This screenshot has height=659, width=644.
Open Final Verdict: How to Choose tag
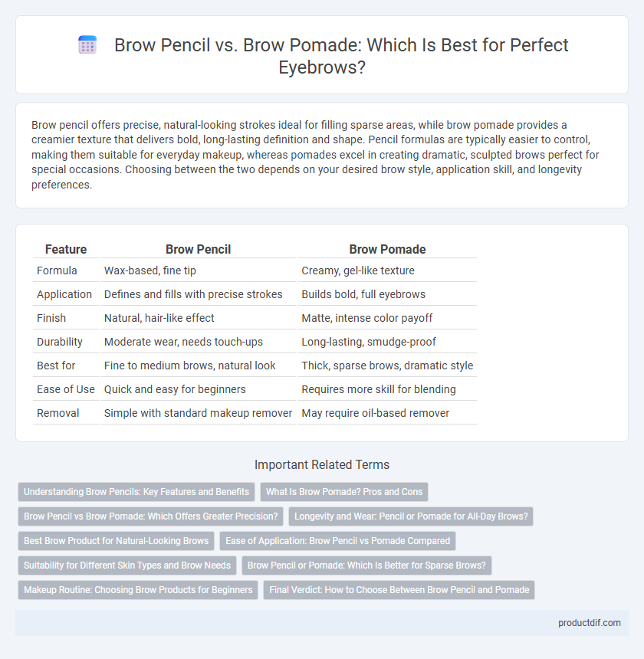399,590
